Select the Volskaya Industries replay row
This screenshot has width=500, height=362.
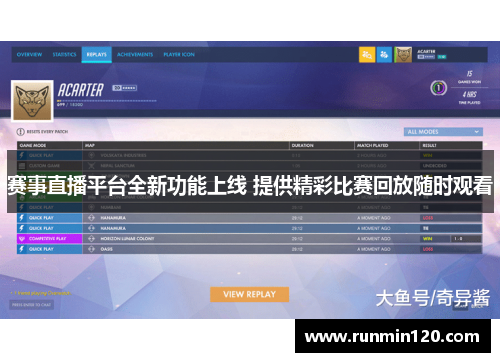click(x=249, y=155)
